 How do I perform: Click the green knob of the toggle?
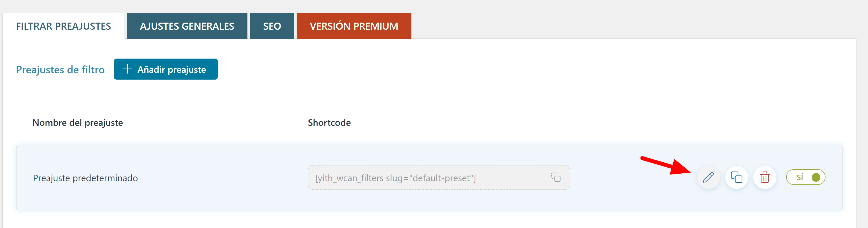click(816, 177)
